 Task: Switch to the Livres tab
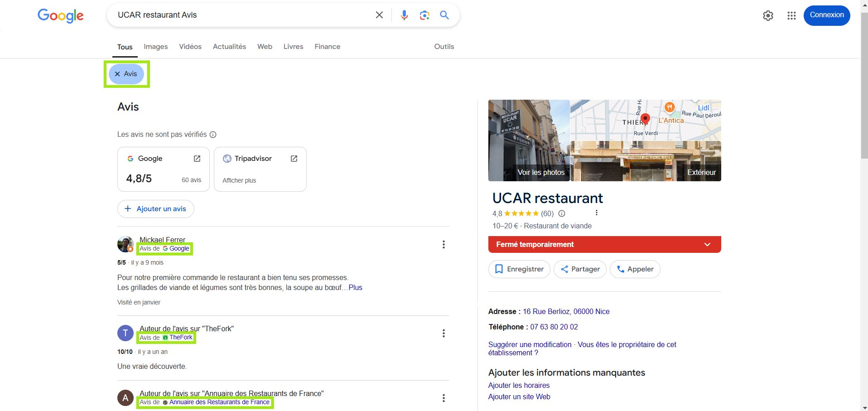click(x=294, y=47)
